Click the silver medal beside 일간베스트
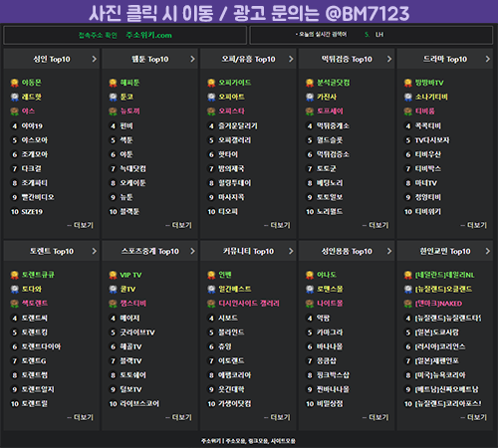This screenshot has width=498, height=448. click(x=211, y=289)
